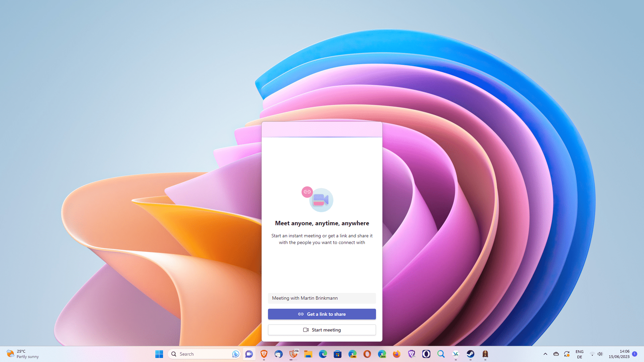Click the Get a link to share button
644x362 pixels.
tap(322, 314)
